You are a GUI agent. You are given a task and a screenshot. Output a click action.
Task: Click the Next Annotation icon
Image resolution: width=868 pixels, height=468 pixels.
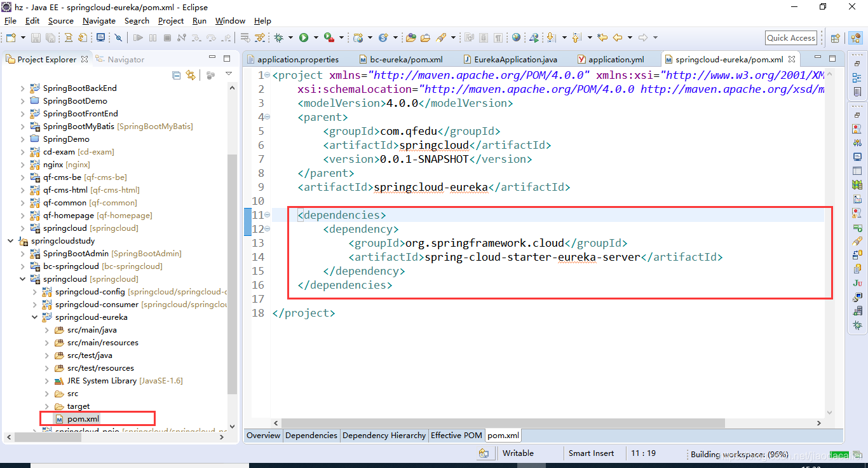[552, 38]
